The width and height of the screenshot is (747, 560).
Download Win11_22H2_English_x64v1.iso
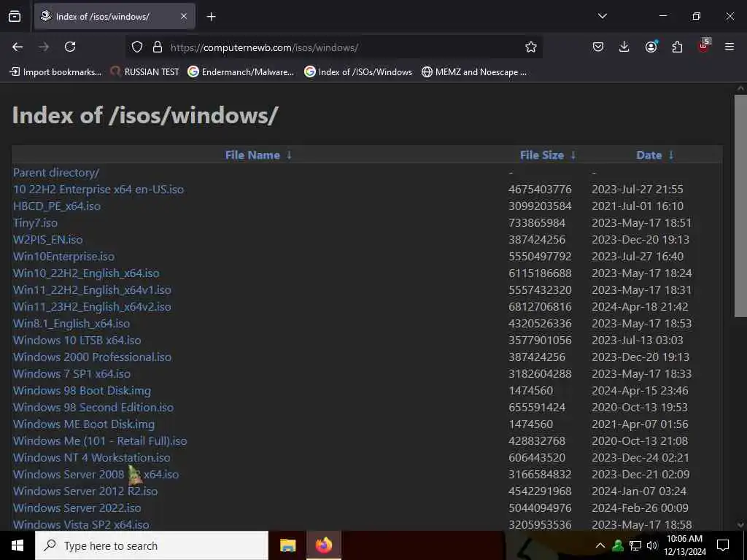tap(92, 290)
